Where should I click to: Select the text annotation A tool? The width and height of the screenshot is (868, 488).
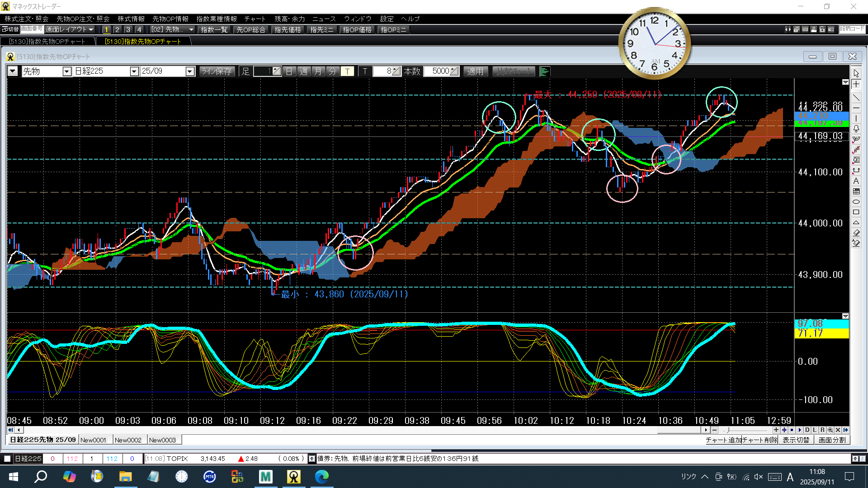pos(856,181)
